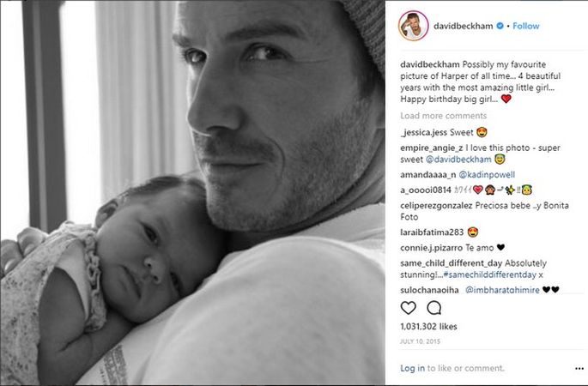The height and width of the screenshot is (386, 588).
Task: Follow the davidbeckham account
Action: [525, 26]
